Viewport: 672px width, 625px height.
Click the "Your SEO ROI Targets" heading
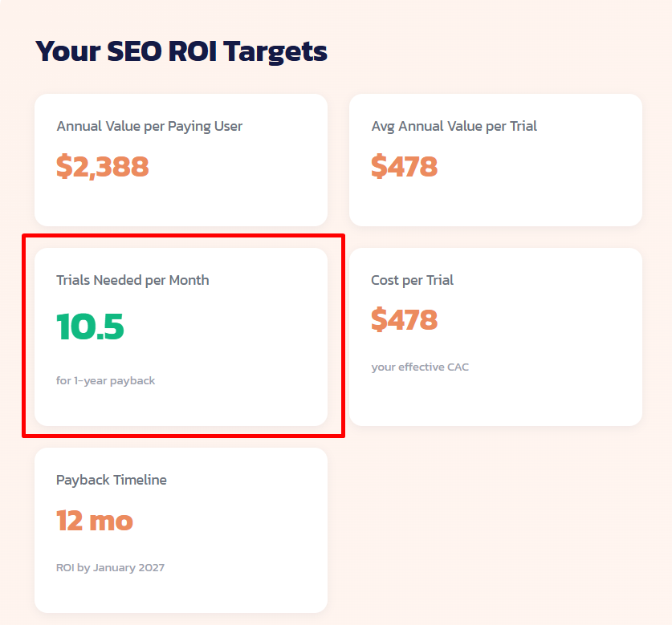coord(181,51)
